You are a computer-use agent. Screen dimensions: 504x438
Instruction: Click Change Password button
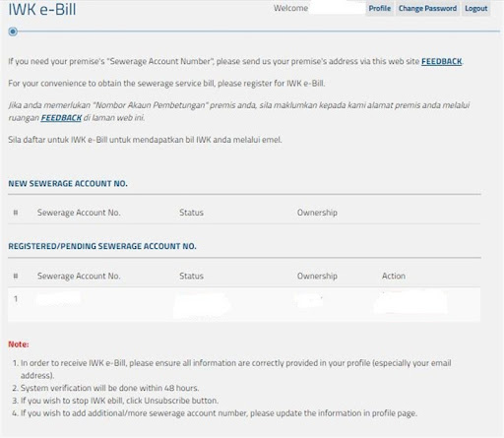[427, 8]
